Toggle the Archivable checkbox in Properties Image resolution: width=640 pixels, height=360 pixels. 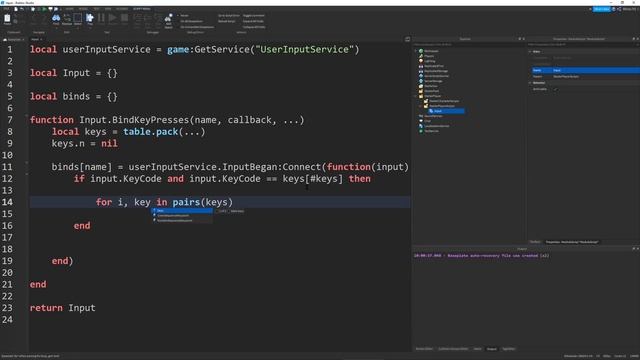[555, 89]
